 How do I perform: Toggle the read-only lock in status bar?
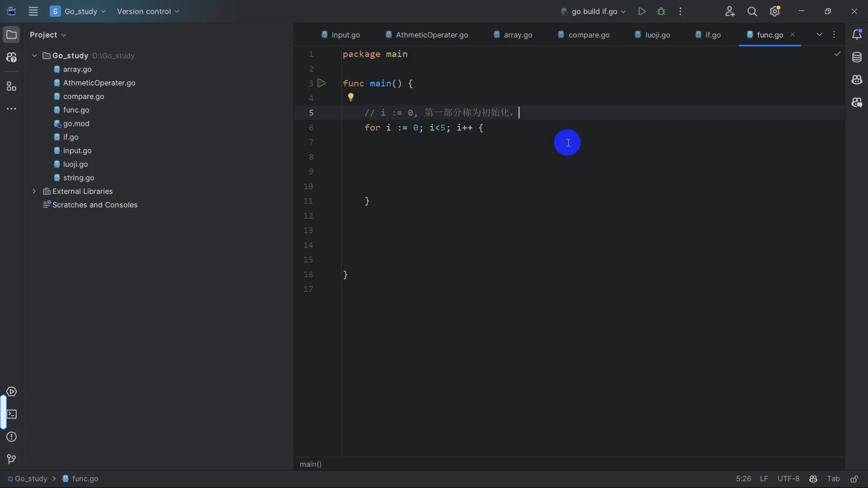tap(854, 479)
